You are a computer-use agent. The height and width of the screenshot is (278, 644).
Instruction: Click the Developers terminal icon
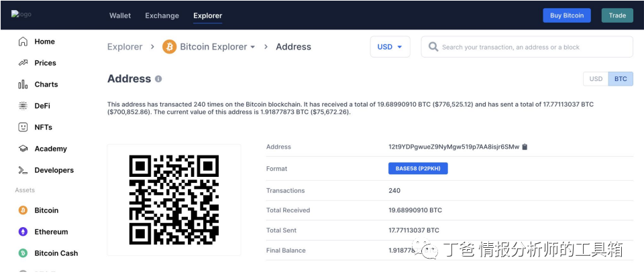point(23,170)
